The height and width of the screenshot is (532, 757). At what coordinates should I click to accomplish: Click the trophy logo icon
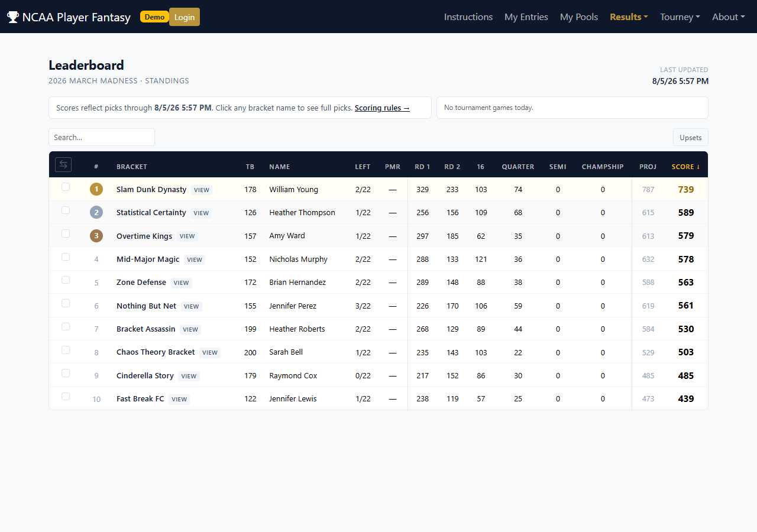coord(13,17)
